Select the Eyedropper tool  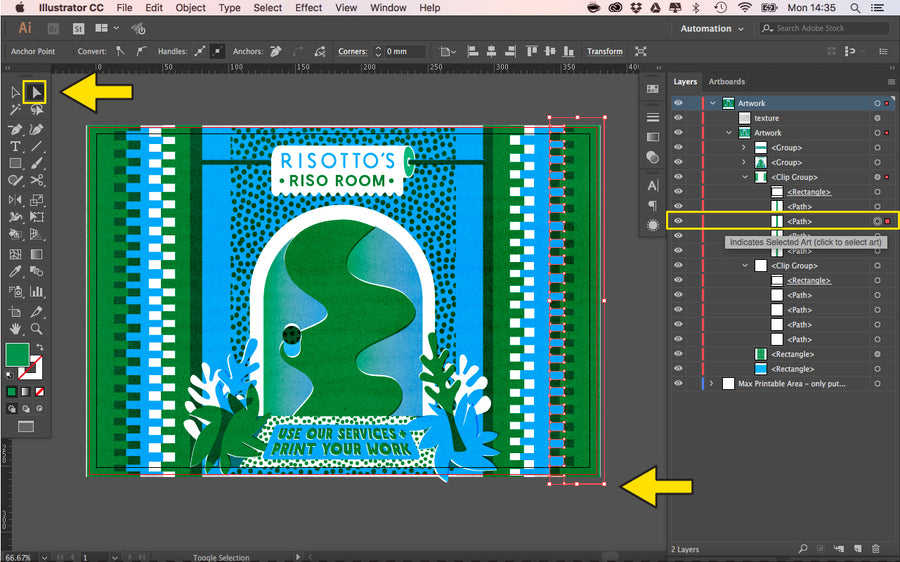point(15,272)
